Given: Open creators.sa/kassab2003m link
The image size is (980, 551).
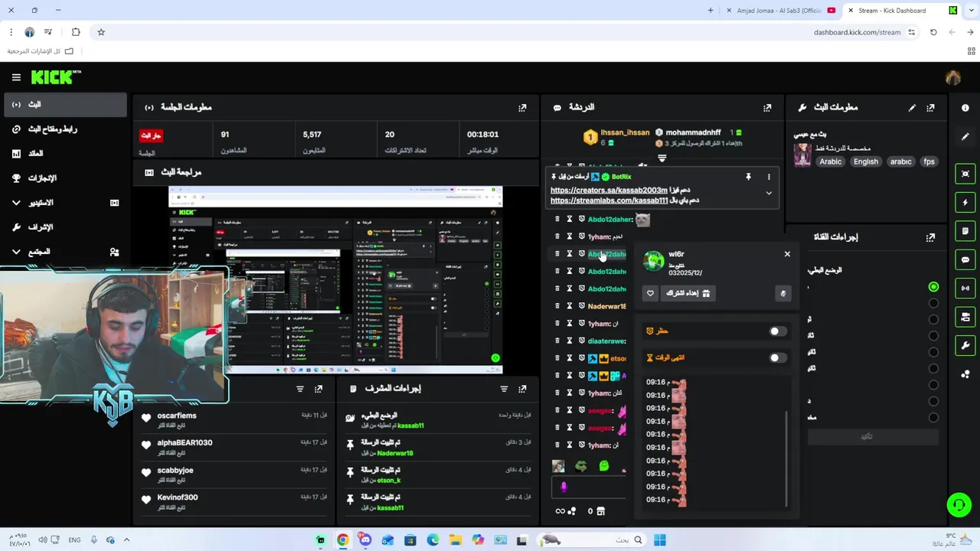Looking at the screenshot, I should point(609,190).
